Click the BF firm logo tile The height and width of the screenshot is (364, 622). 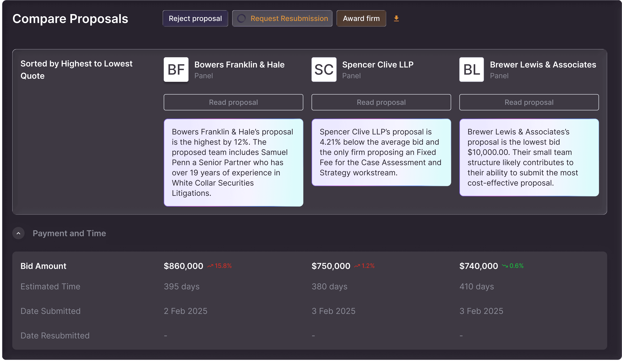coord(176,70)
